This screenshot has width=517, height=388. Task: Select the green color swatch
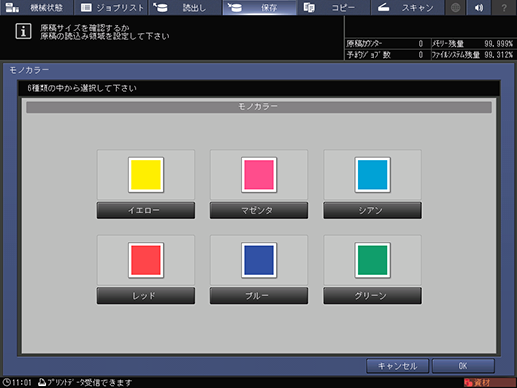point(372,260)
